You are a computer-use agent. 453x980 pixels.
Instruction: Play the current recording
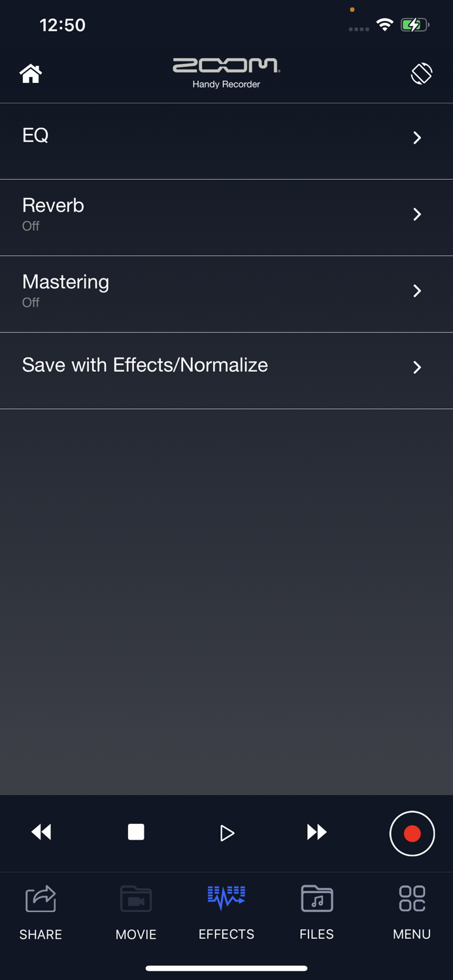[x=227, y=833]
